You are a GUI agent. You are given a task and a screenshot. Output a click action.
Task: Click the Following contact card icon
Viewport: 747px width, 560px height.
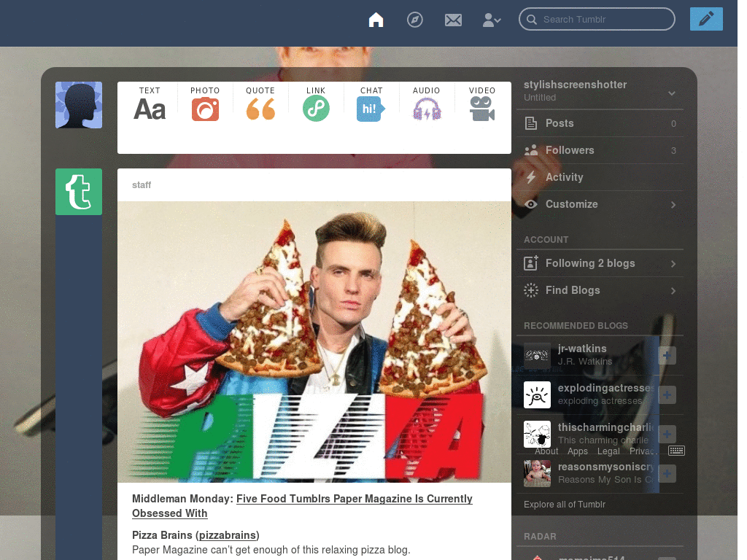pyautogui.click(x=531, y=262)
